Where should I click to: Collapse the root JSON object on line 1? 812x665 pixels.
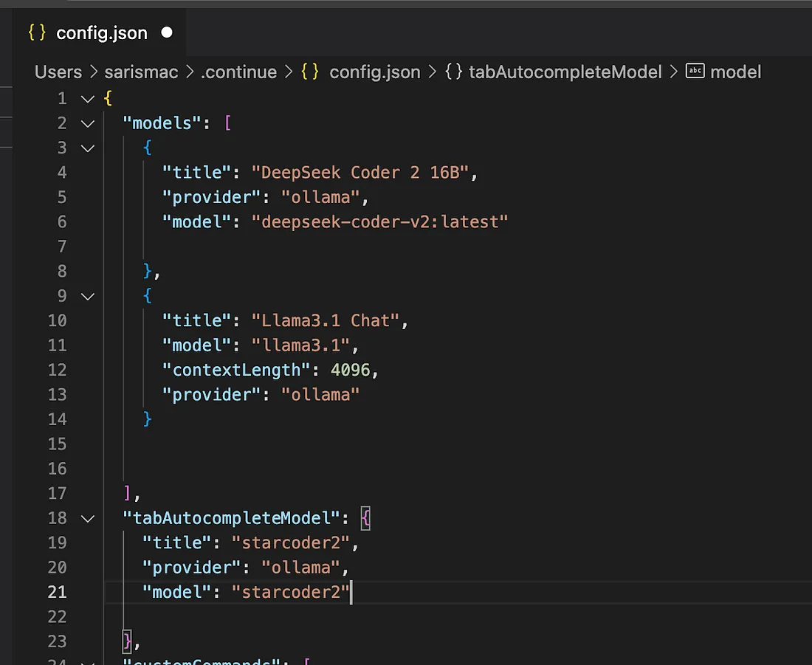pyautogui.click(x=87, y=97)
